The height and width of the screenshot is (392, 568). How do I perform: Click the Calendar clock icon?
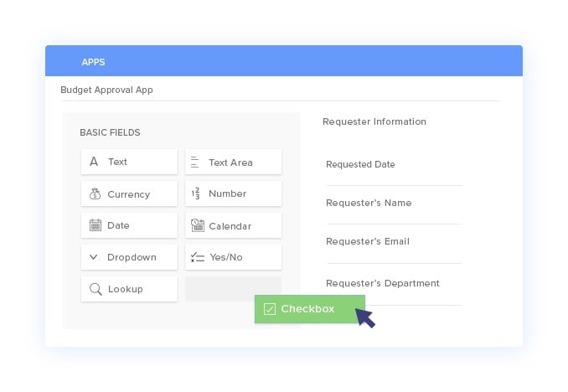click(198, 225)
